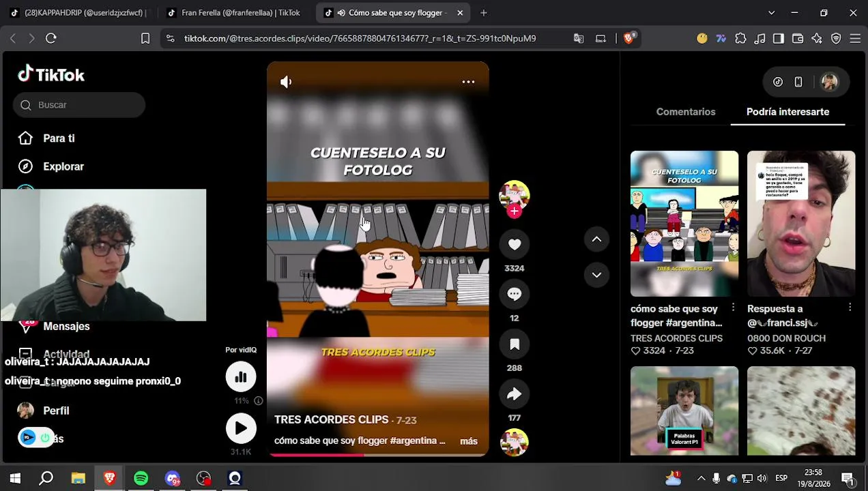This screenshot has width=868, height=491.
Task: Save video with the bookmark icon
Action: 515,344
